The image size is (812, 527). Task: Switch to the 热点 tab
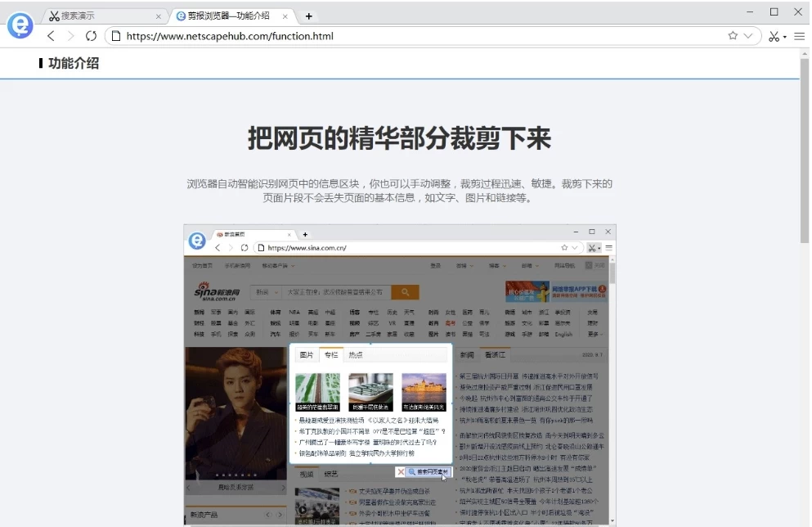click(x=355, y=354)
